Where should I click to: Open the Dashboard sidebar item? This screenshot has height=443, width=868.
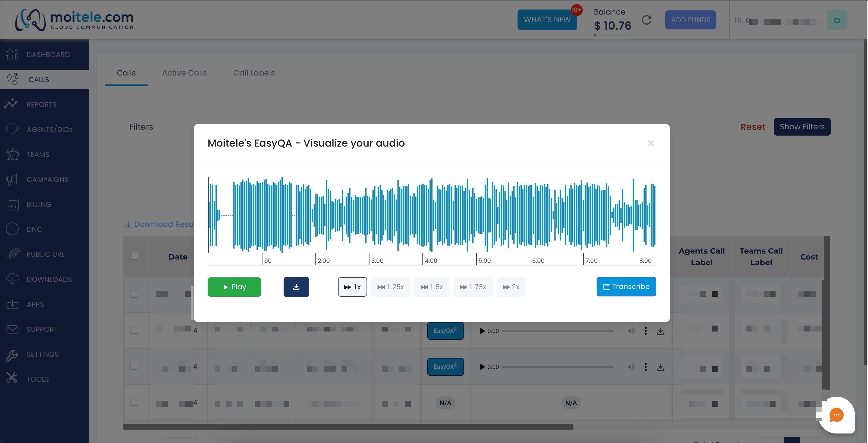[x=45, y=55]
